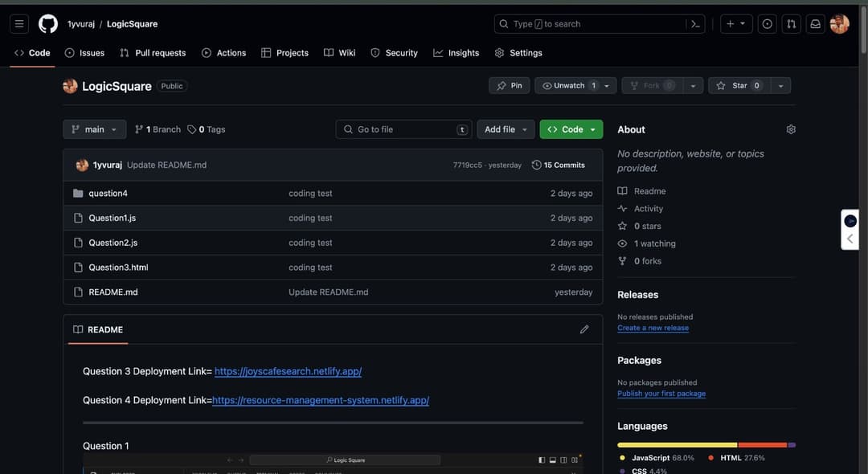Open Update README.md commit message in header
Viewport: 868px width, 474px height.
click(x=166, y=165)
